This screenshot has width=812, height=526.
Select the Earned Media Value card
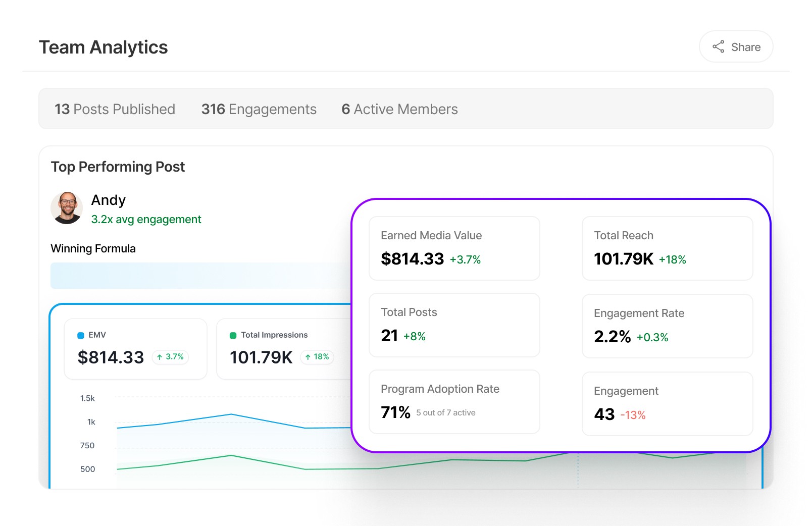(454, 248)
